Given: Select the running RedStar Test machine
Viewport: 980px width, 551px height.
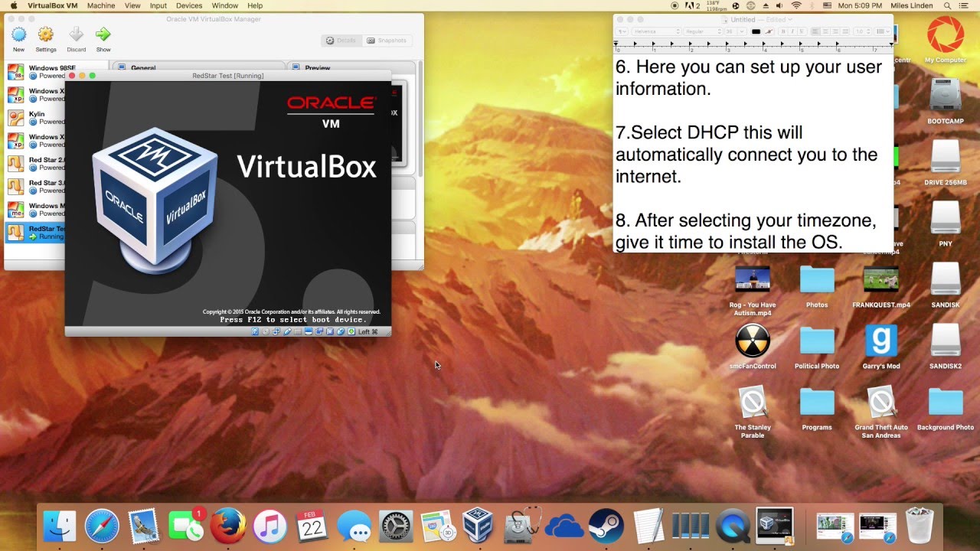Looking at the screenshot, I should point(35,233).
